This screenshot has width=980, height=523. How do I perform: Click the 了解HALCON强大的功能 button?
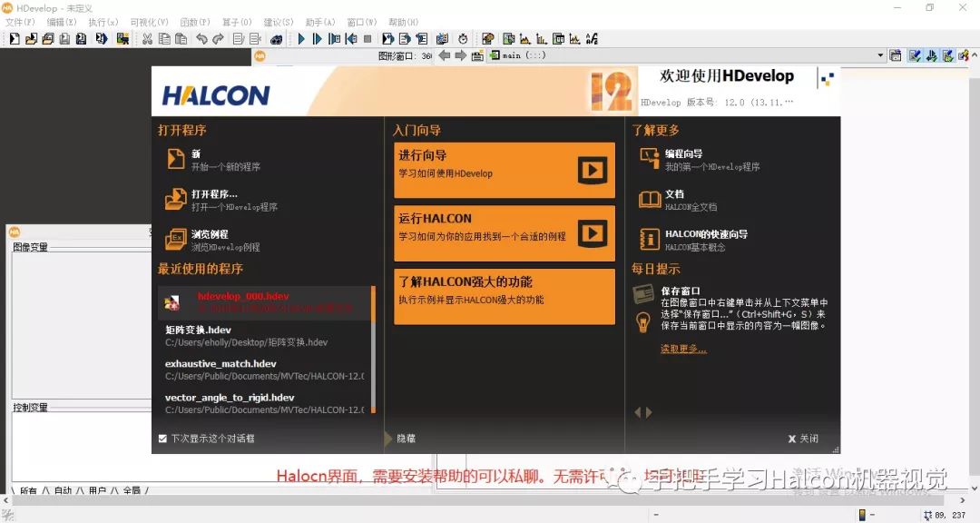[505, 297]
